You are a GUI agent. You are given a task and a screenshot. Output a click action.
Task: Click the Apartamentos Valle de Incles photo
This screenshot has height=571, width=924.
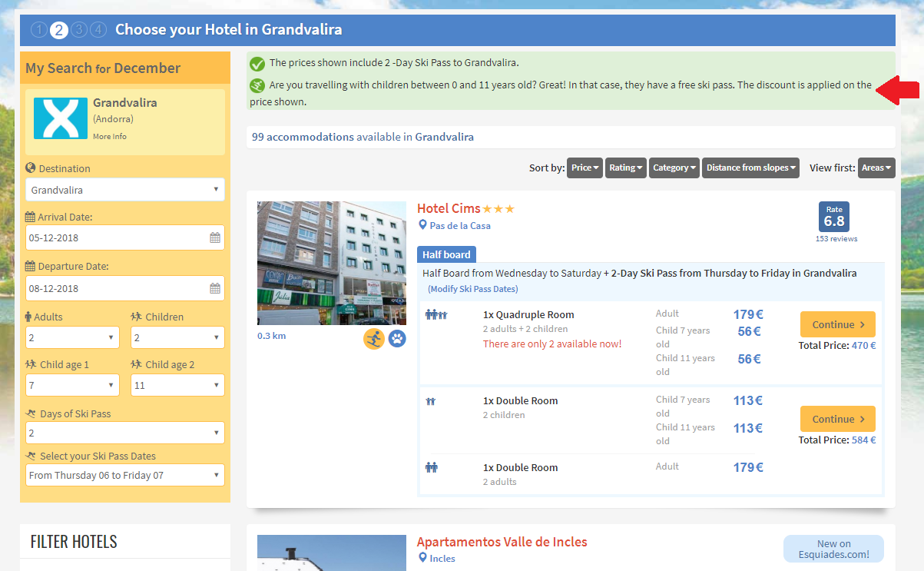tap(332, 553)
